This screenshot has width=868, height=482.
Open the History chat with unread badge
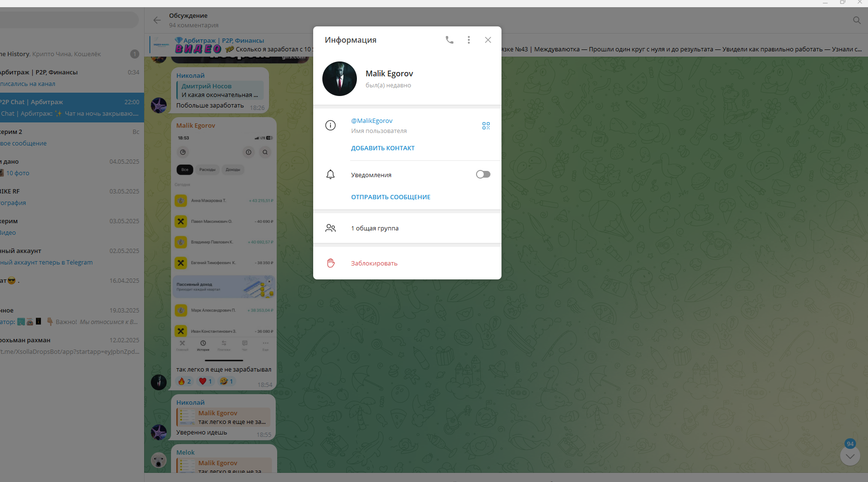click(x=72, y=54)
